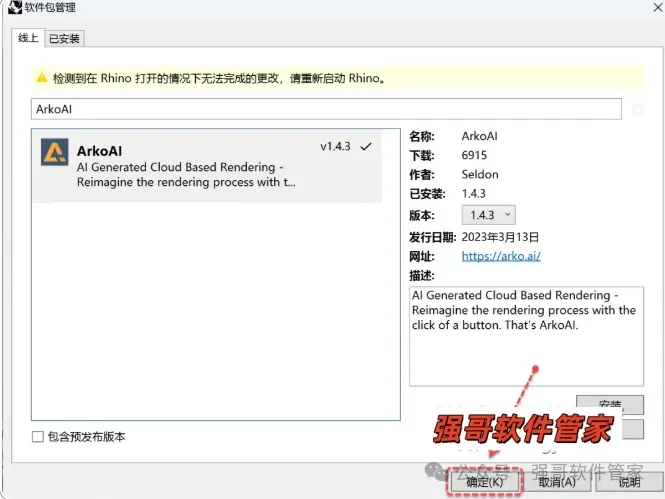
Task: Click the ArkoAI package logo icon
Action: click(x=55, y=152)
